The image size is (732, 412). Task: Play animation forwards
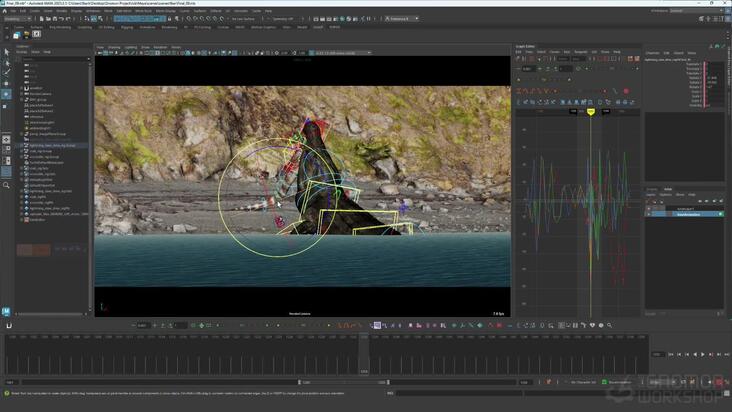point(703,355)
